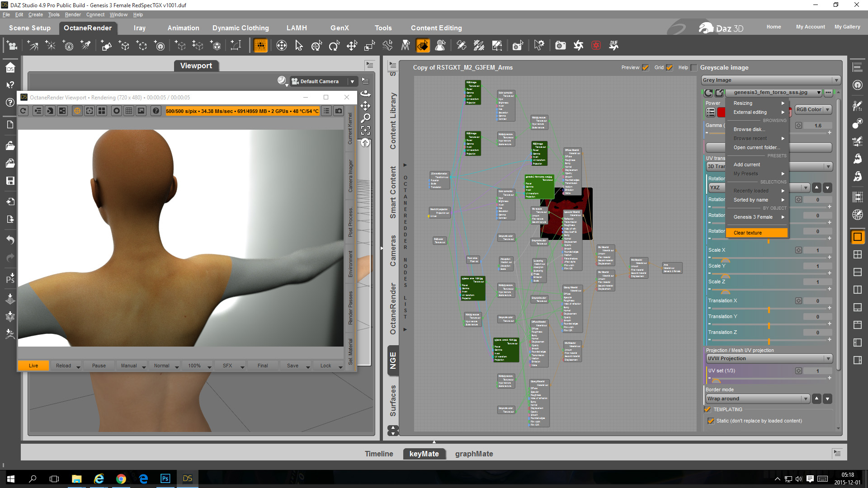
Task: Click the help question-mark icon in OctaneRender viewport
Action: [x=156, y=111]
